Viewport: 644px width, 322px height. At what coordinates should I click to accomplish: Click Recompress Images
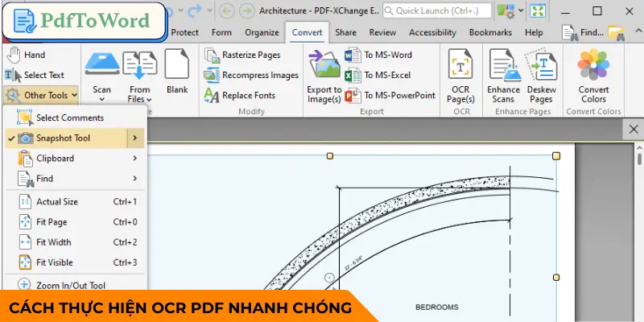tap(251, 75)
